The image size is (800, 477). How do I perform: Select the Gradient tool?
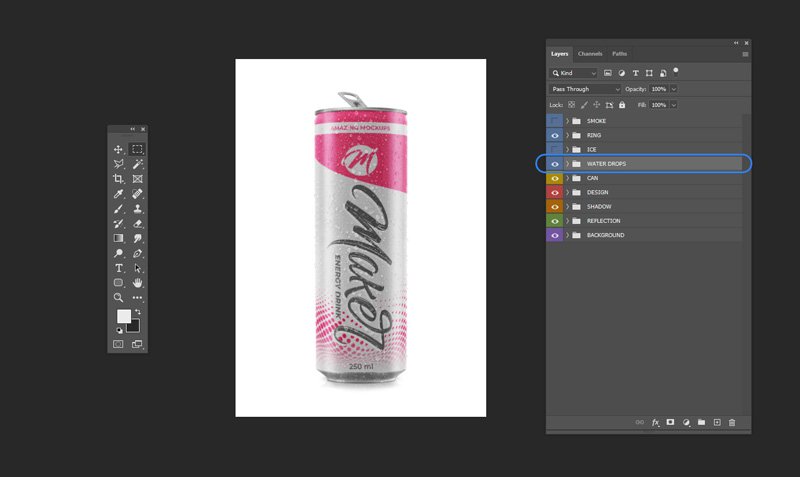point(118,238)
